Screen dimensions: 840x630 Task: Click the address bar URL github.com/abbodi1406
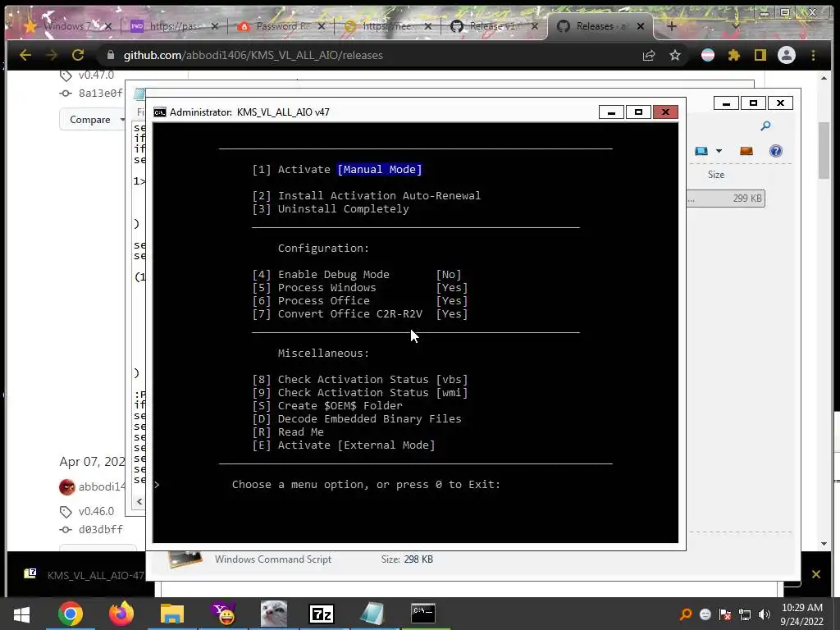pos(253,55)
